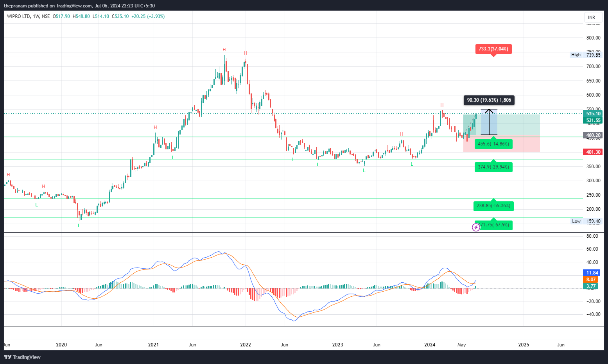Click the close value C535.10
The image size is (608, 364).
120,16
